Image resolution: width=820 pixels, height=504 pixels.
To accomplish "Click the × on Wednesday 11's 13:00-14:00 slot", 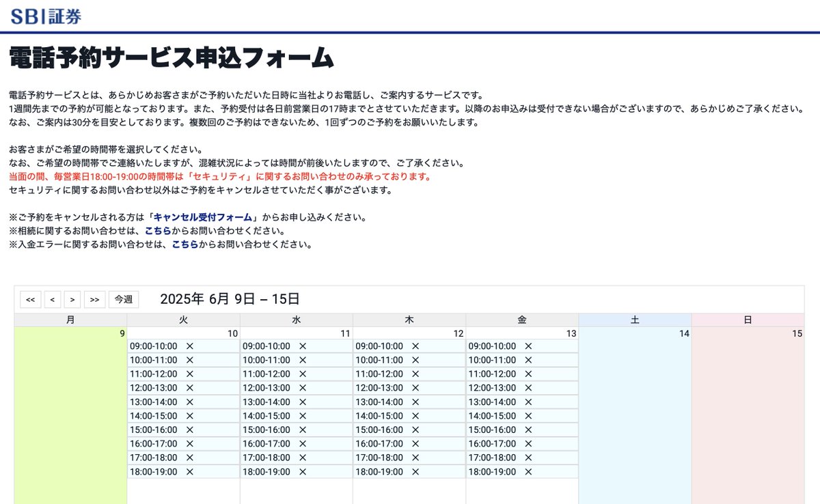I will pyautogui.click(x=303, y=402).
